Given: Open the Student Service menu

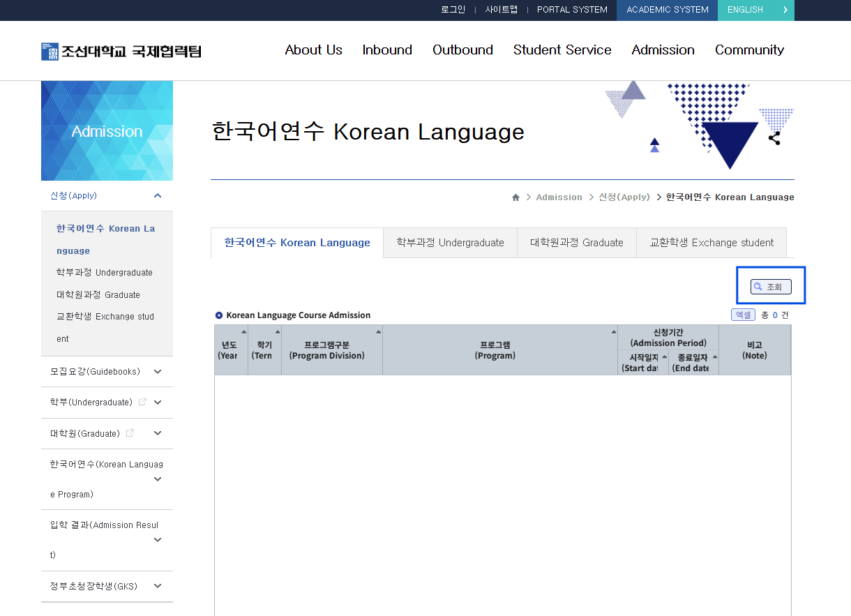Looking at the screenshot, I should (x=562, y=50).
